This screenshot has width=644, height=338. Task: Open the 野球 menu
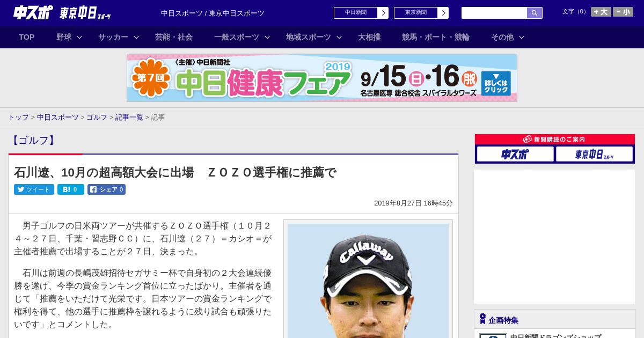pyautogui.click(x=64, y=37)
